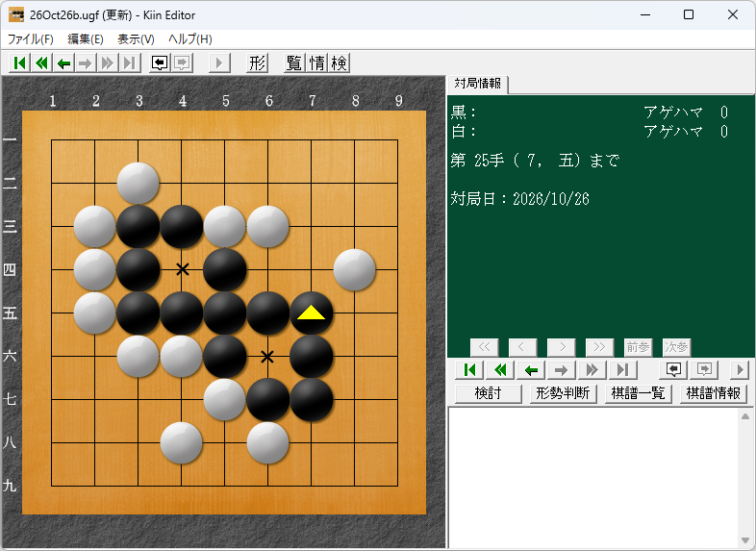Jump to first move in top toolbar
This screenshot has height=551, width=756.
[20, 63]
